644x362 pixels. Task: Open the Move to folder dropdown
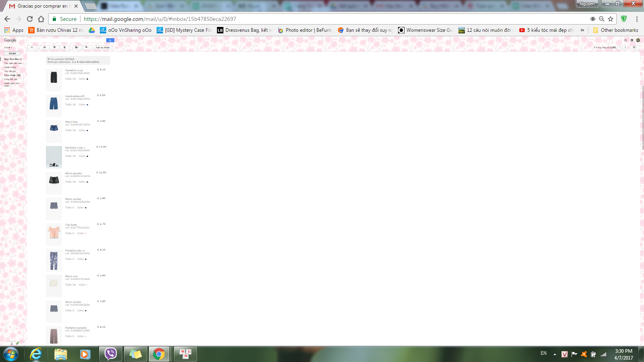76,47
